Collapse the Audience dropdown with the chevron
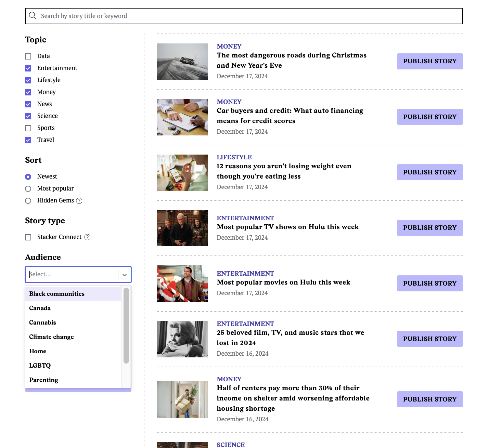The height and width of the screenshot is (448, 501). (125, 275)
